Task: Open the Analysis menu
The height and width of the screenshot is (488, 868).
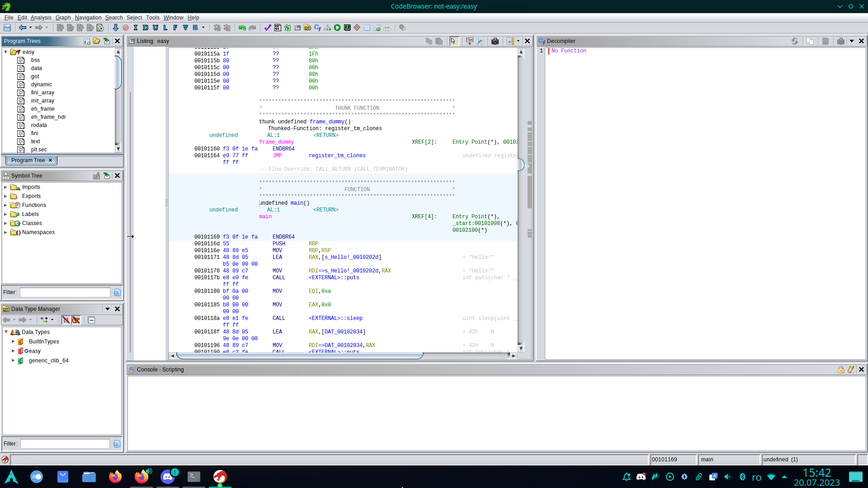Action: 41,18
